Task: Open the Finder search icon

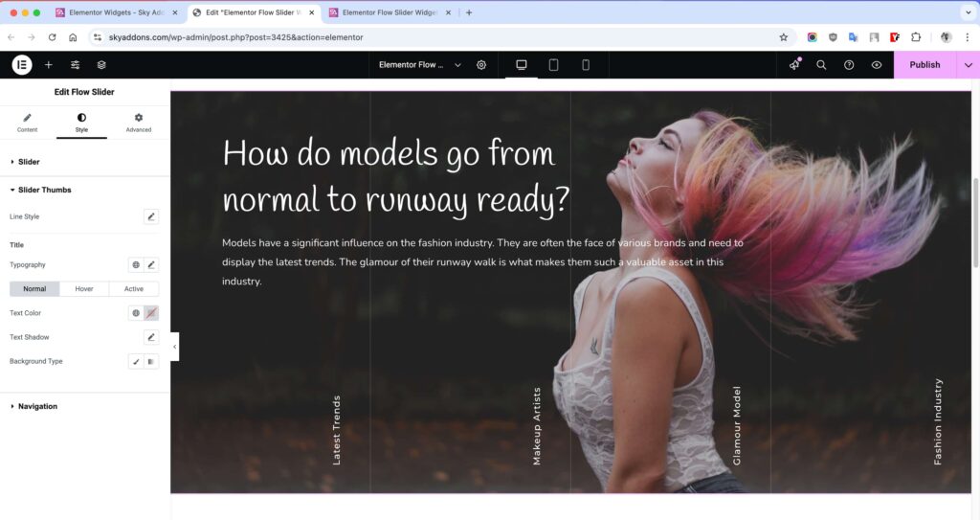Action: [821, 64]
